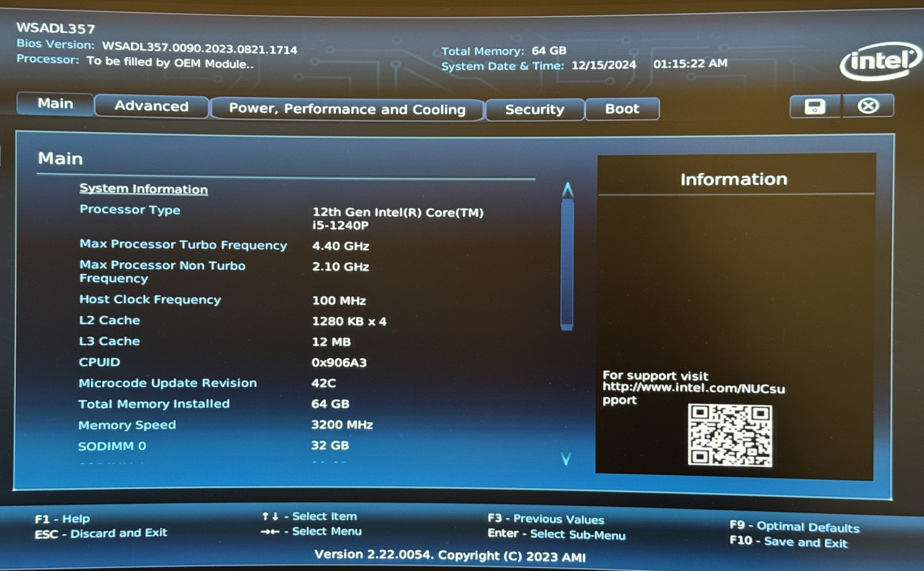
Task: Select the Memory Speed label
Action: pyautogui.click(x=127, y=425)
